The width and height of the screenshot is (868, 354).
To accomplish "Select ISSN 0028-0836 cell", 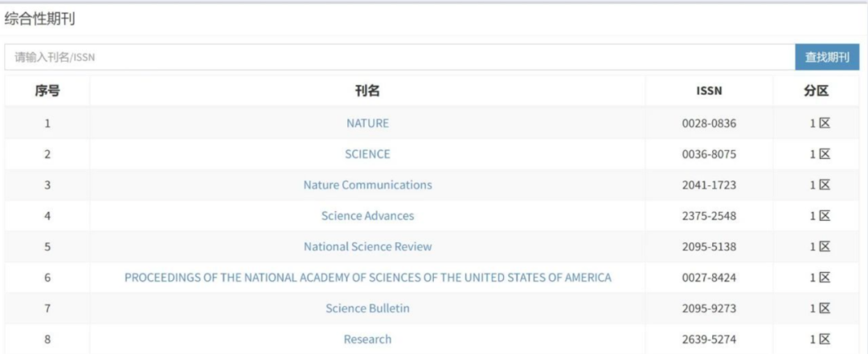I will click(x=709, y=123).
